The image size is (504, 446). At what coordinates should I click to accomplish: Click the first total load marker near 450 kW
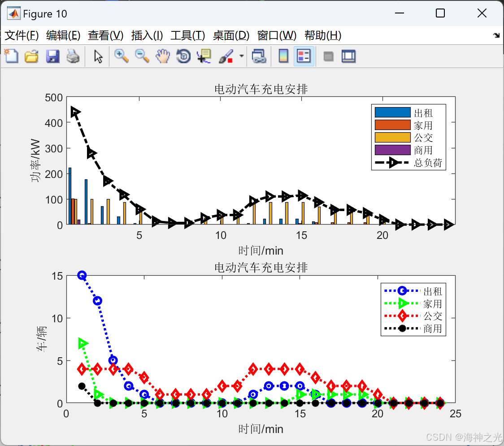tap(75, 112)
